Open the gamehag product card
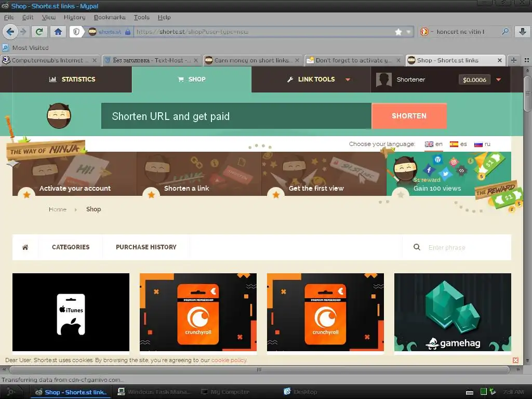Screen dimensions: 532x399 (453, 312)
